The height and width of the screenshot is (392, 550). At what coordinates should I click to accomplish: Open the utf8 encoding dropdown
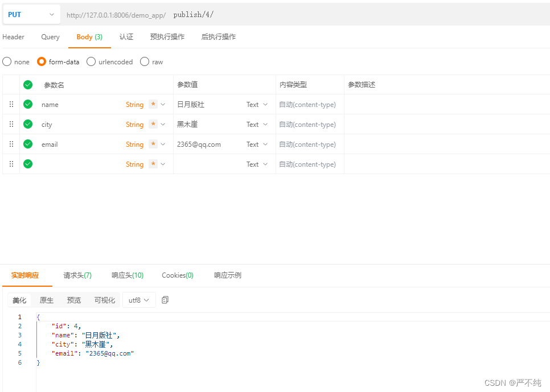point(139,300)
